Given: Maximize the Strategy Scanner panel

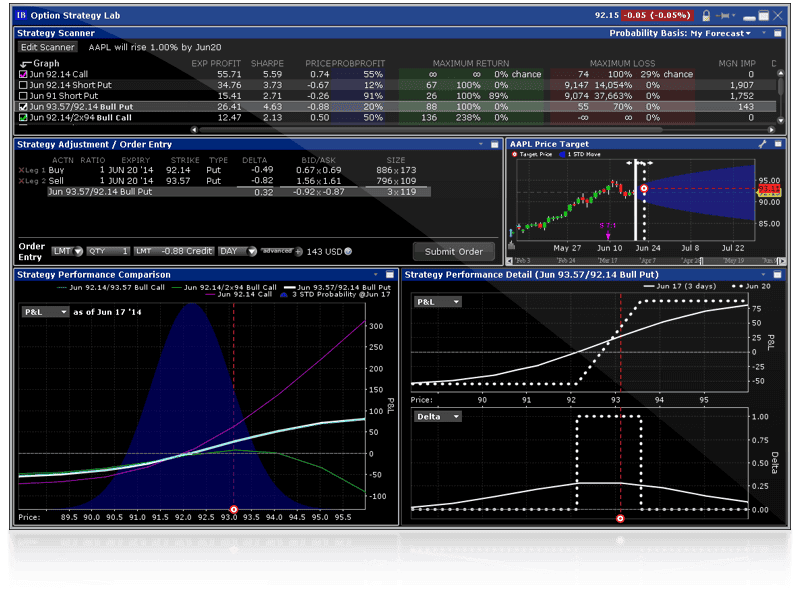Looking at the screenshot, I should 778,33.
